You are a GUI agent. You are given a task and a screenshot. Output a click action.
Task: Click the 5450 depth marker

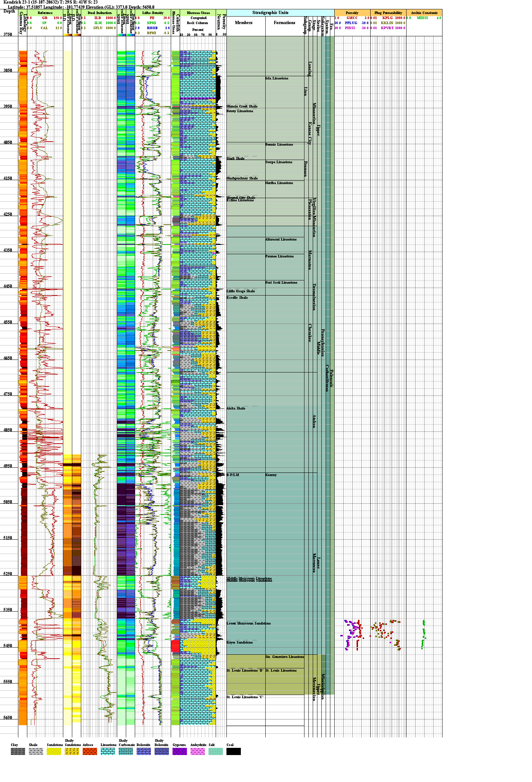coord(8,646)
